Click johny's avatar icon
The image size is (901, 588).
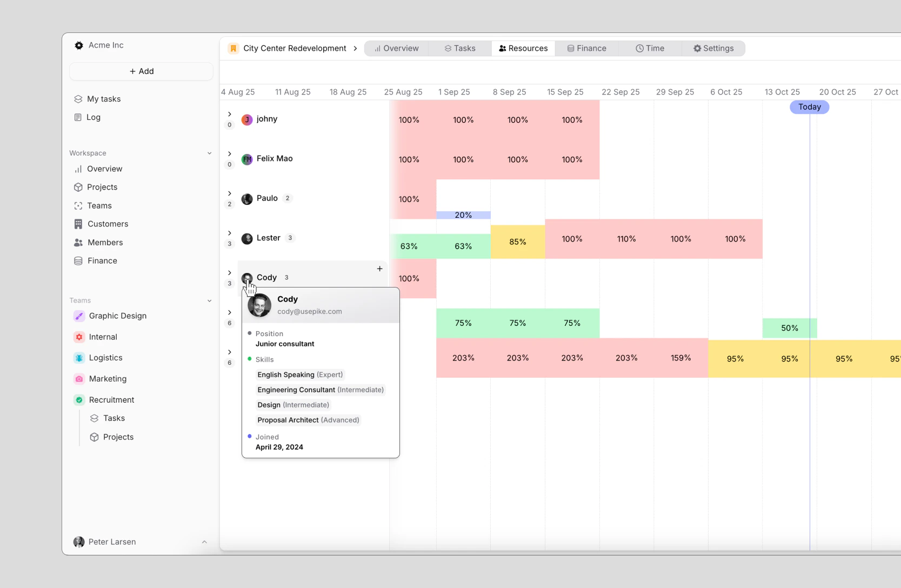[247, 119]
